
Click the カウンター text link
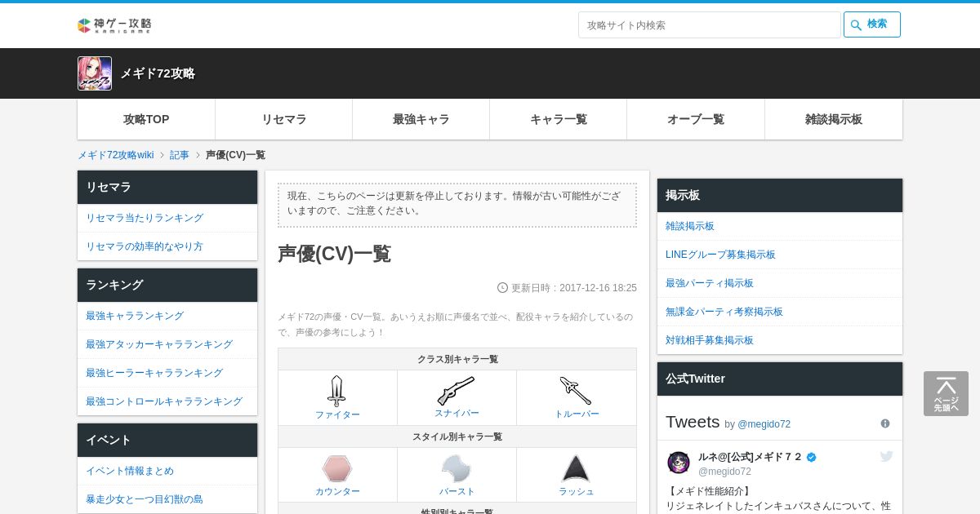337,492
